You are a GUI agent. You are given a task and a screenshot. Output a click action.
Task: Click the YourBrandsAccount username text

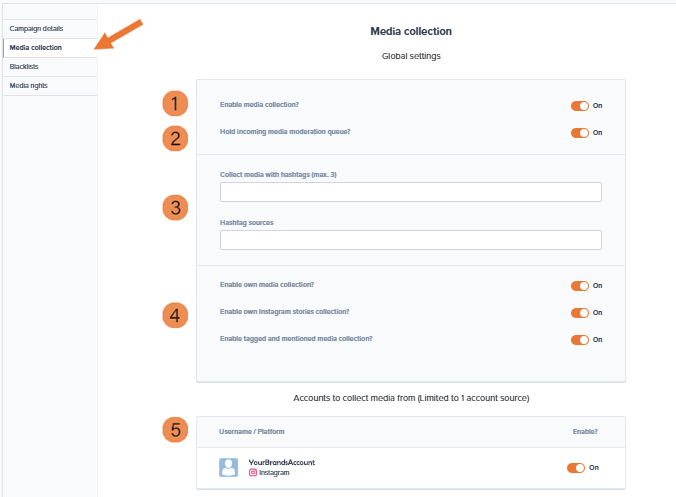(x=282, y=462)
